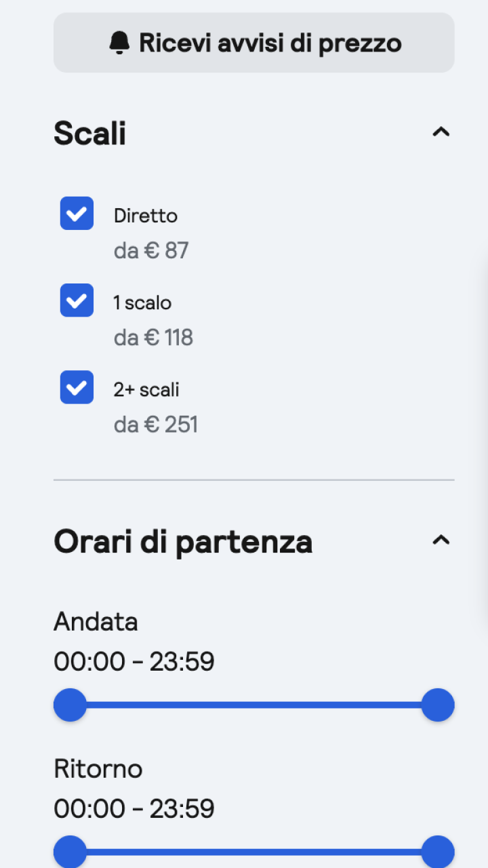Click the "Scali" section heading
The height and width of the screenshot is (868, 488).
(90, 133)
